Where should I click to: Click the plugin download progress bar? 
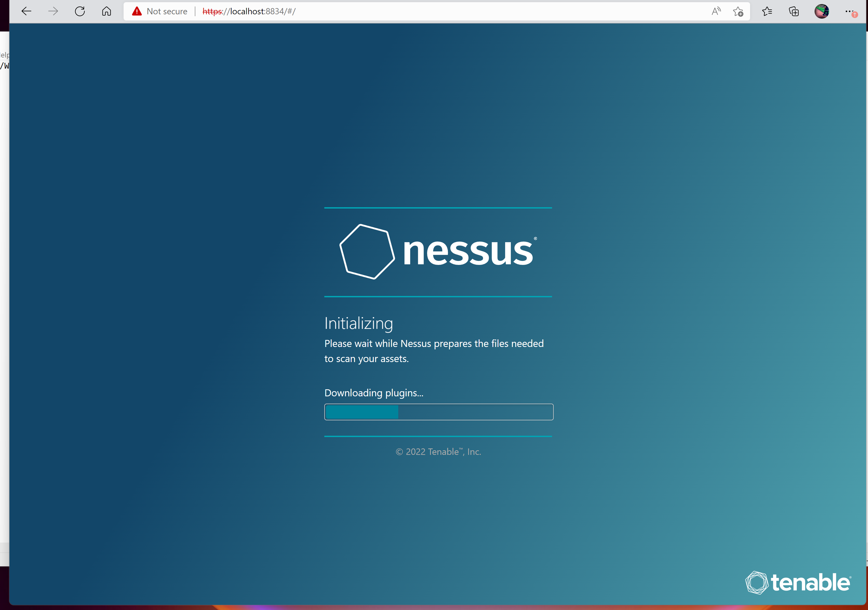438,412
